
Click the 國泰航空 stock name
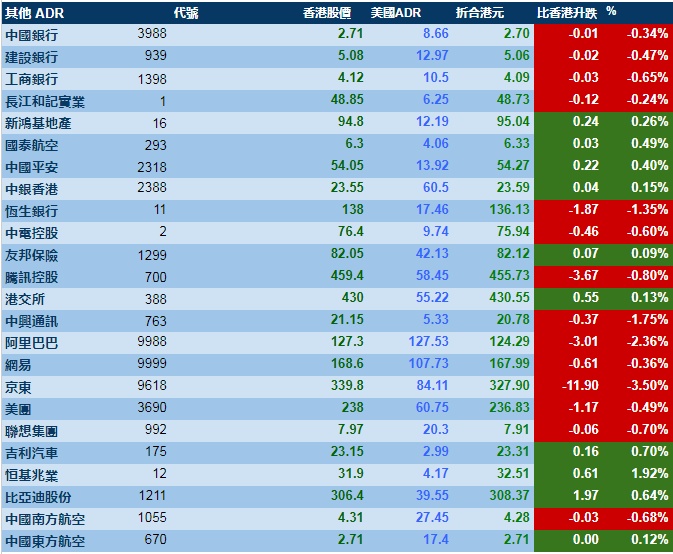pyautogui.click(x=31, y=145)
